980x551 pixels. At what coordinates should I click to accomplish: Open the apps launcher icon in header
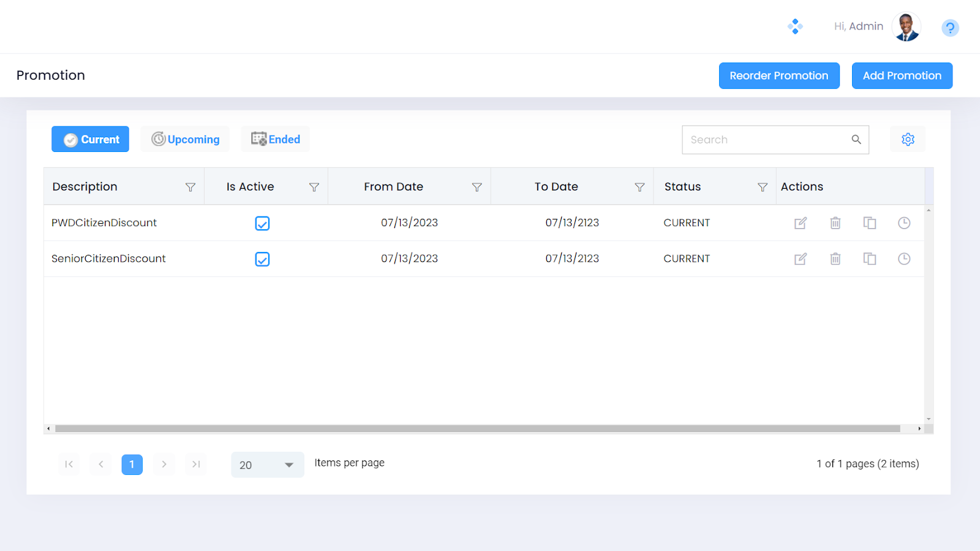[795, 26]
